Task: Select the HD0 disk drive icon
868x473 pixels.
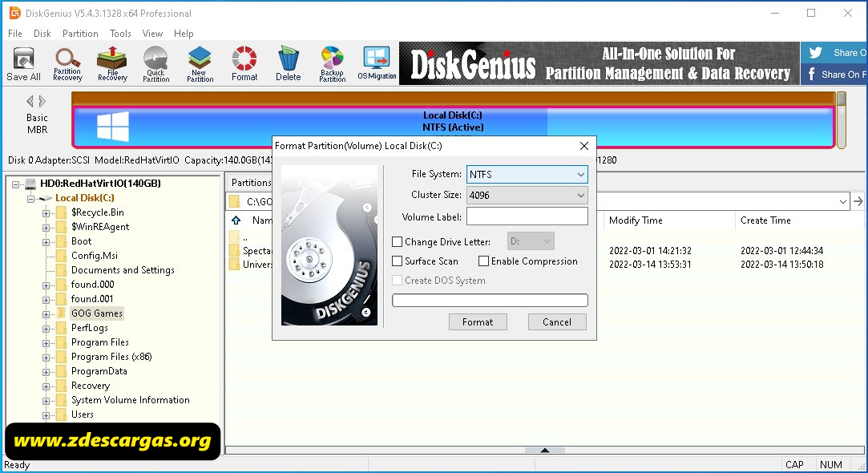Action: pyautogui.click(x=31, y=184)
